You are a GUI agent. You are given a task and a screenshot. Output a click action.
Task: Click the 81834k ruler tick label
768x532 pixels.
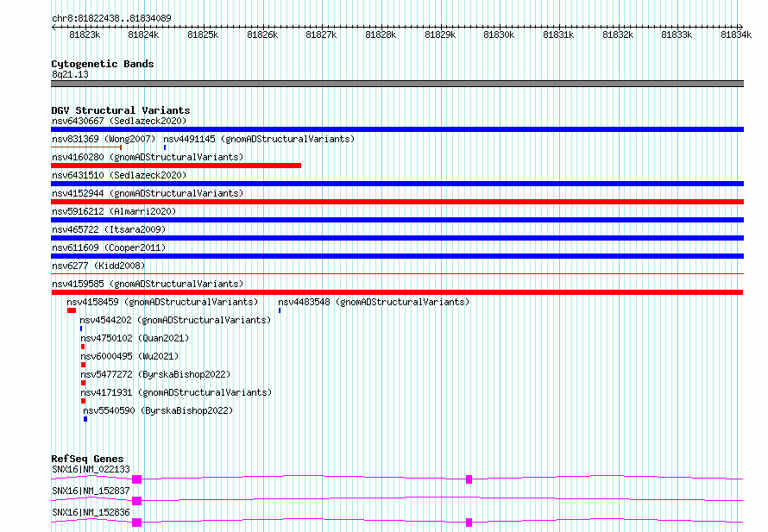[736, 34]
